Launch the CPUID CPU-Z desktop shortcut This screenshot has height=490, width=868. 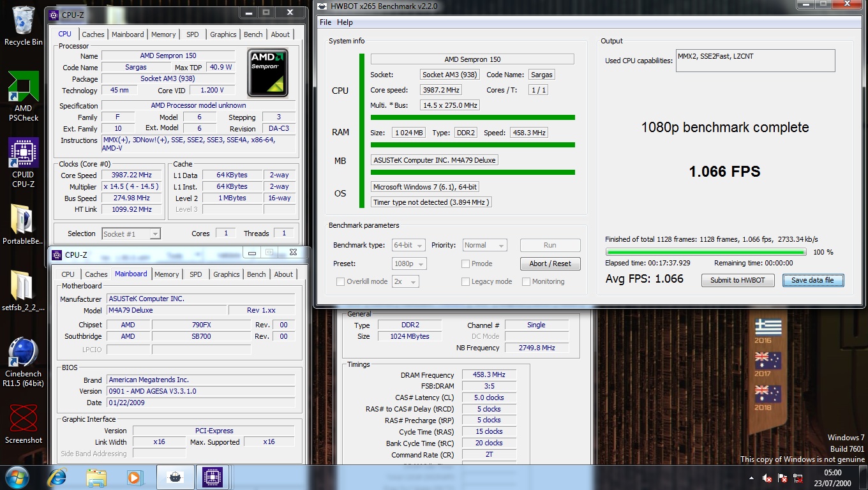[24, 163]
